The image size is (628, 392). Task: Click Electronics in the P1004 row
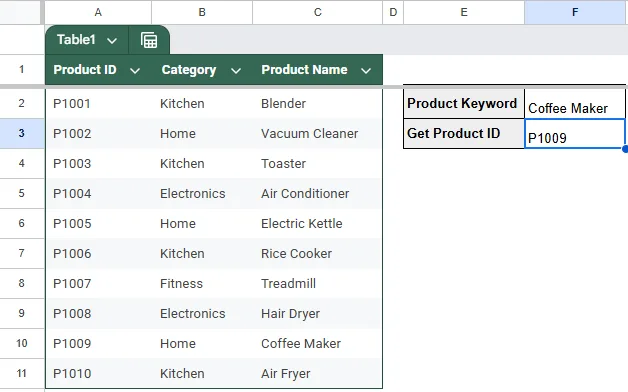(202, 193)
